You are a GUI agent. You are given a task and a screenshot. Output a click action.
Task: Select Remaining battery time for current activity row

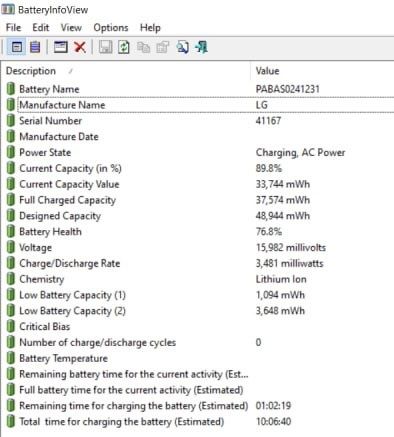(199, 374)
